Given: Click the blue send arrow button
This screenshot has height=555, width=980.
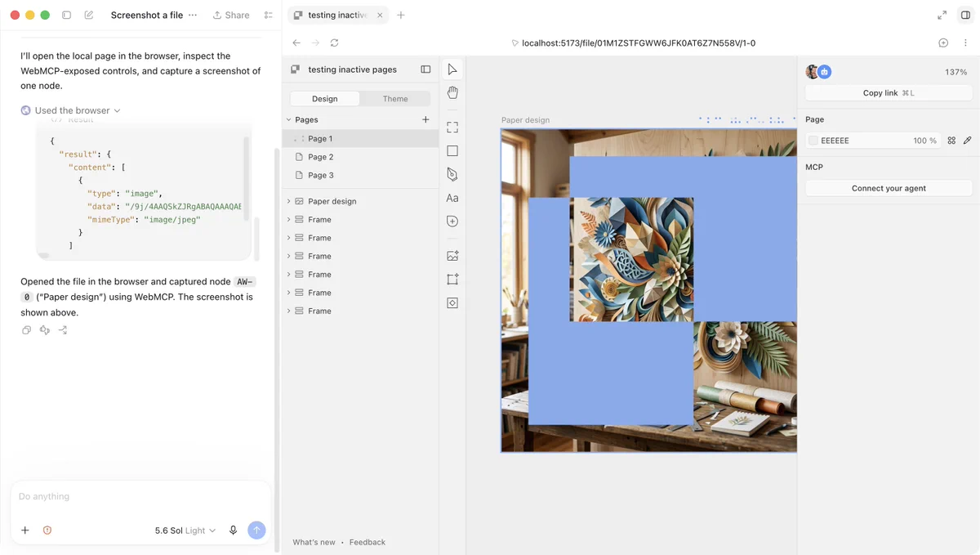Looking at the screenshot, I should [x=256, y=530].
